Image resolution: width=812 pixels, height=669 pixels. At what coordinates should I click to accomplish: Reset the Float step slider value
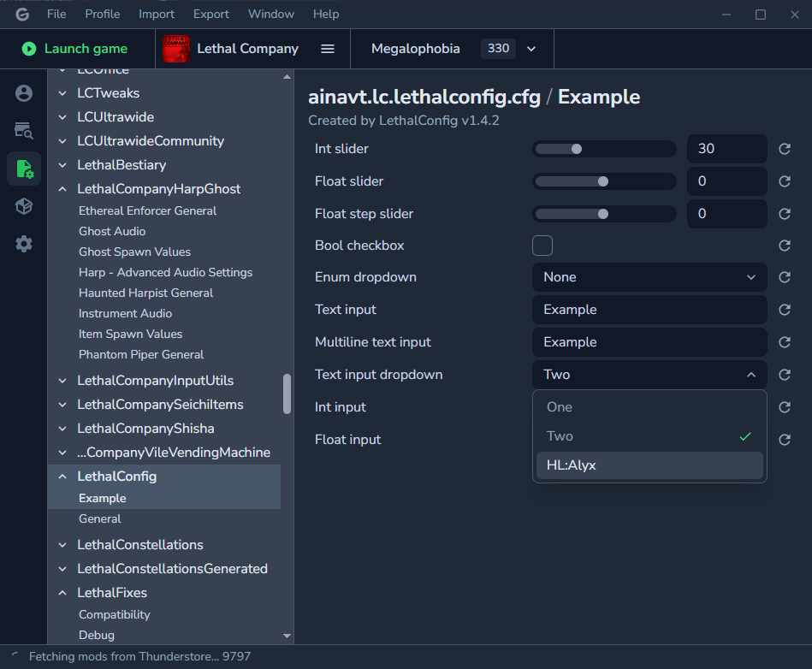tap(785, 214)
